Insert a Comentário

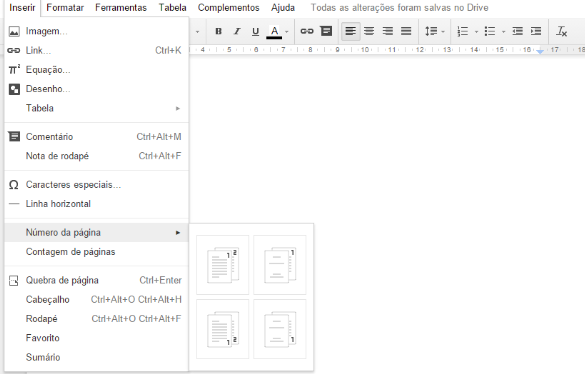[x=97, y=137]
